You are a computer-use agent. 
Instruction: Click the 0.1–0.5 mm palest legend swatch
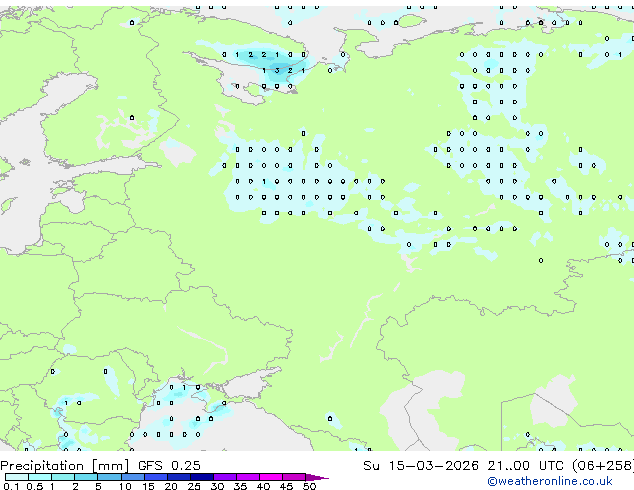(17, 477)
